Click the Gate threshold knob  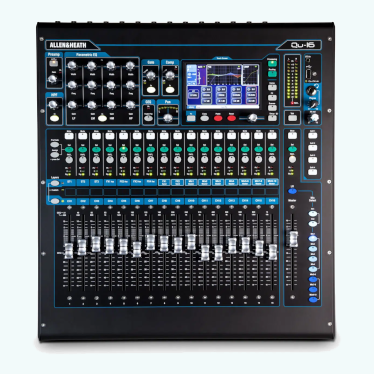(151, 76)
